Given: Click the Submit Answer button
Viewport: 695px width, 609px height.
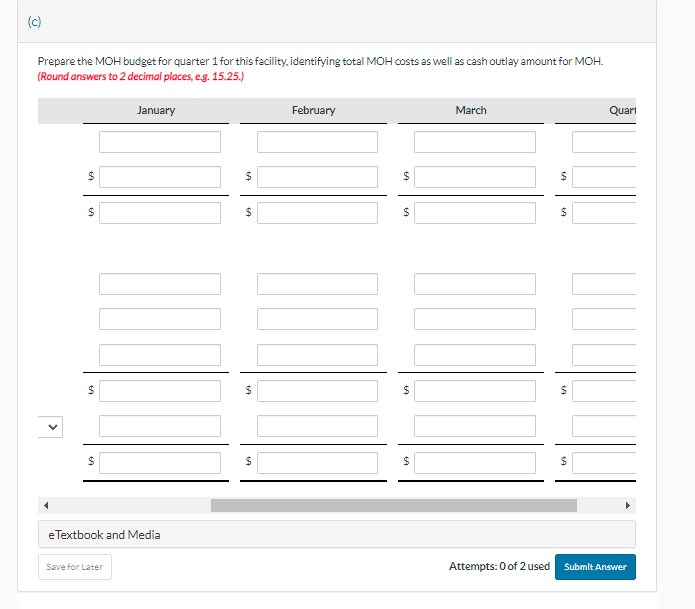Looking at the screenshot, I should click(595, 567).
